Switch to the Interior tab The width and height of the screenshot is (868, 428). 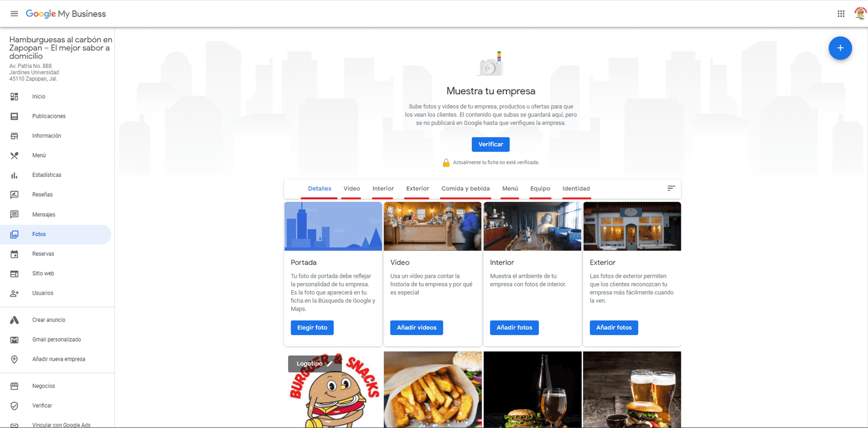[x=383, y=189]
